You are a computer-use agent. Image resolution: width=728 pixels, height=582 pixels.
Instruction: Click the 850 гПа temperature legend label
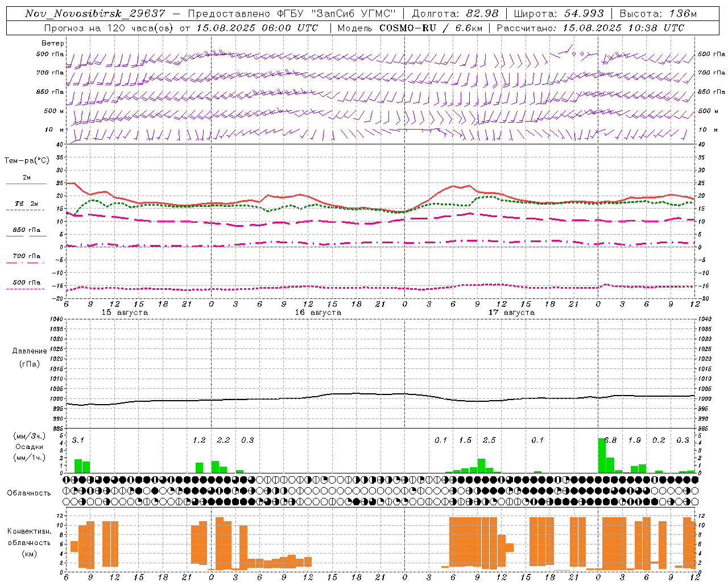click(x=26, y=230)
